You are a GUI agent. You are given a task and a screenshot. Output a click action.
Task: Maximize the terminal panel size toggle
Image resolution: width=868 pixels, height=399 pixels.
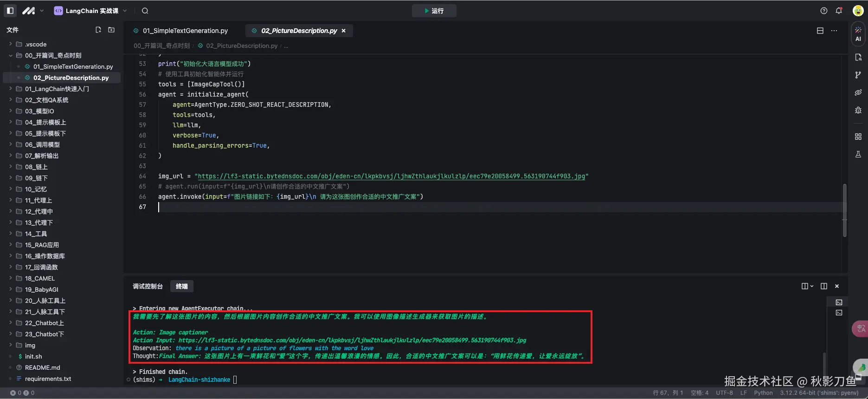(x=823, y=286)
